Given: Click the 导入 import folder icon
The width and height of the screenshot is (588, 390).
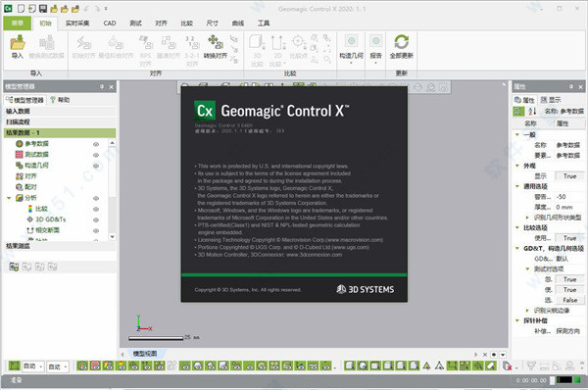Looking at the screenshot, I should (x=18, y=43).
